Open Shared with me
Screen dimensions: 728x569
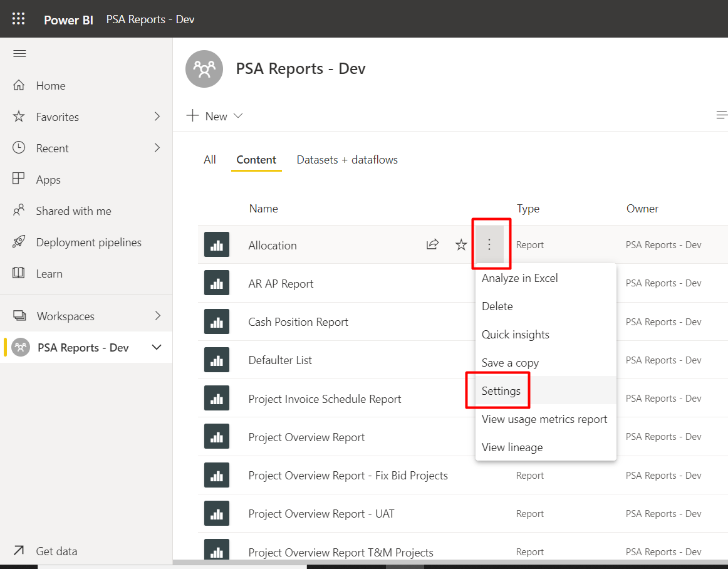coord(73,211)
